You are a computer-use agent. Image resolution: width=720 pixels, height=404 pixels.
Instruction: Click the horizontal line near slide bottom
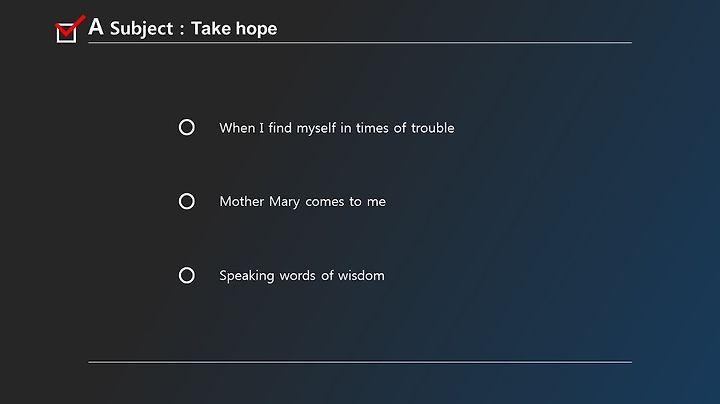tap(360, 362)
